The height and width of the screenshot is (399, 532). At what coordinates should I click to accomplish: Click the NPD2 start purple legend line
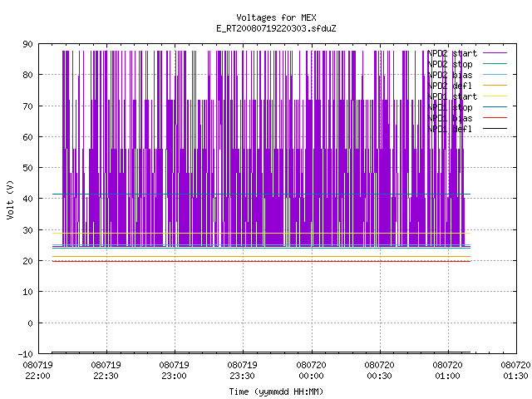495,53
